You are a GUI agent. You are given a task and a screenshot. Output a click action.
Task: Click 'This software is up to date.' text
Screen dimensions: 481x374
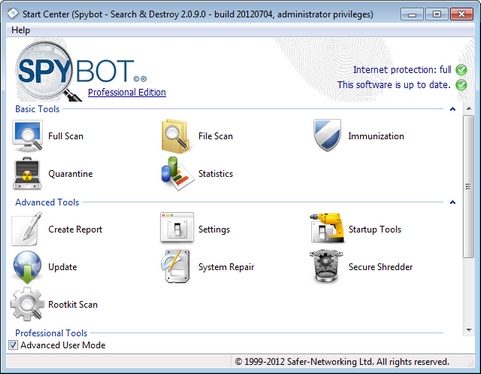[394, 85]
